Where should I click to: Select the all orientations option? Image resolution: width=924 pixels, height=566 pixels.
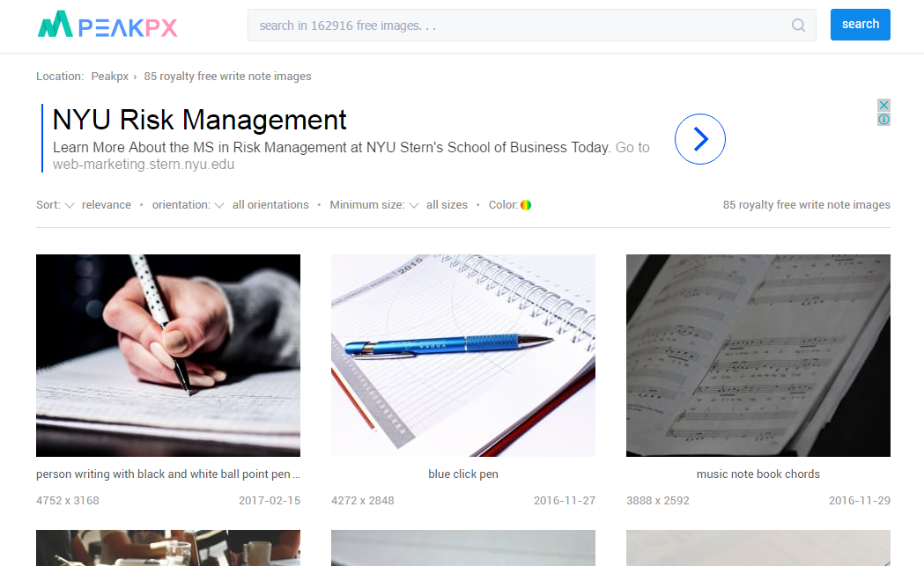point(270,205)
